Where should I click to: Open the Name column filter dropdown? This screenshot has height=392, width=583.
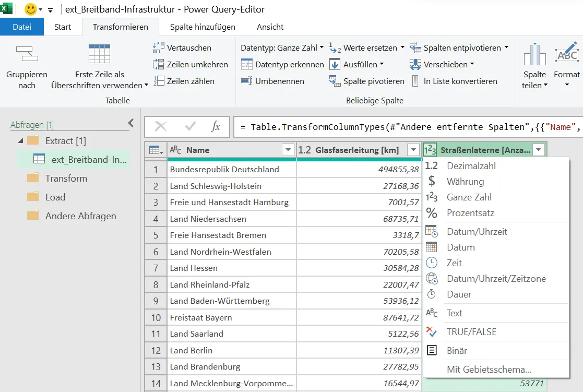tap(288, 150)
